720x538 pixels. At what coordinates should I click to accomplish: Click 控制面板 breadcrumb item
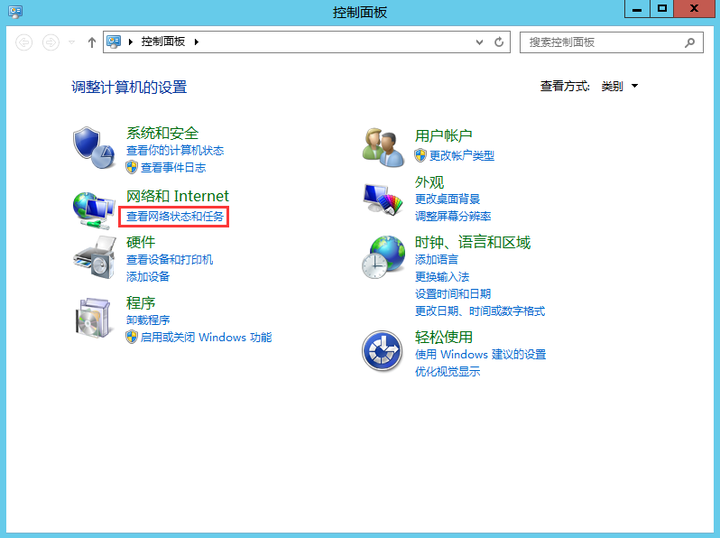click(163, 42)
